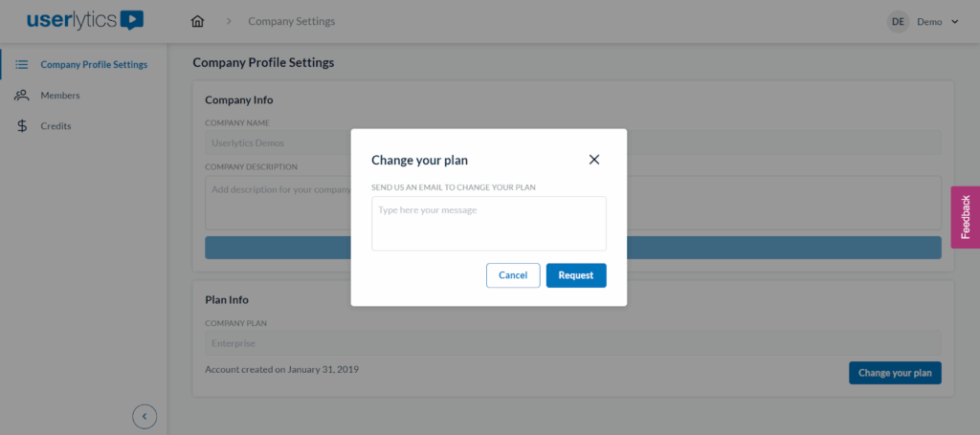The image size is (980, 435).
Task: Click the Members people icon
Action: coord(21,96)
